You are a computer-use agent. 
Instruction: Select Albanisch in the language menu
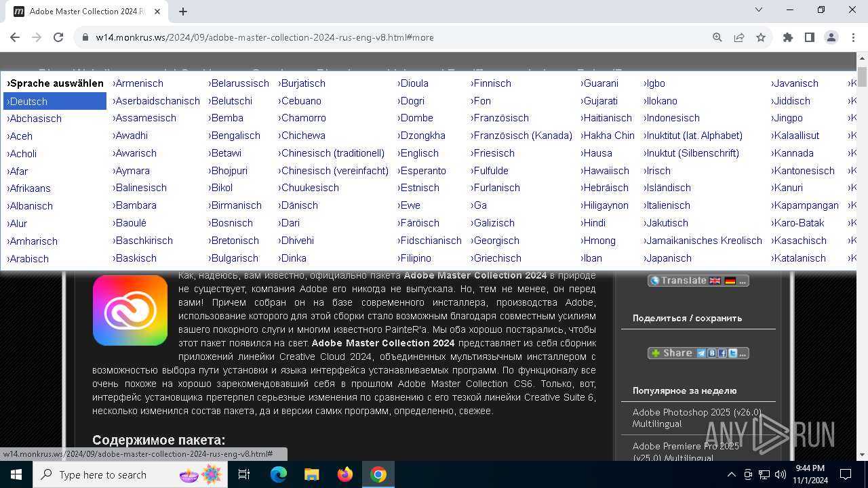[x=29, y=206]
